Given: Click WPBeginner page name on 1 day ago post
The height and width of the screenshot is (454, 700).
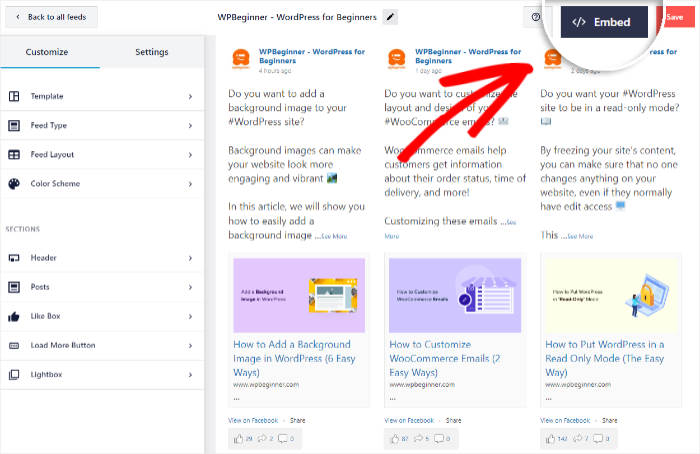Looking at the screenshot, I should (x=468, y=56).
